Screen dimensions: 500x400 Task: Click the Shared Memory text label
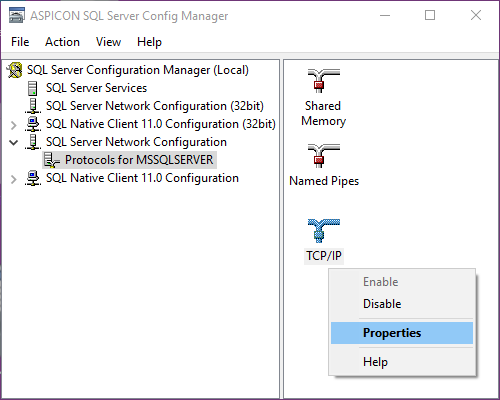pyautogui.click(x=323, y=113)
